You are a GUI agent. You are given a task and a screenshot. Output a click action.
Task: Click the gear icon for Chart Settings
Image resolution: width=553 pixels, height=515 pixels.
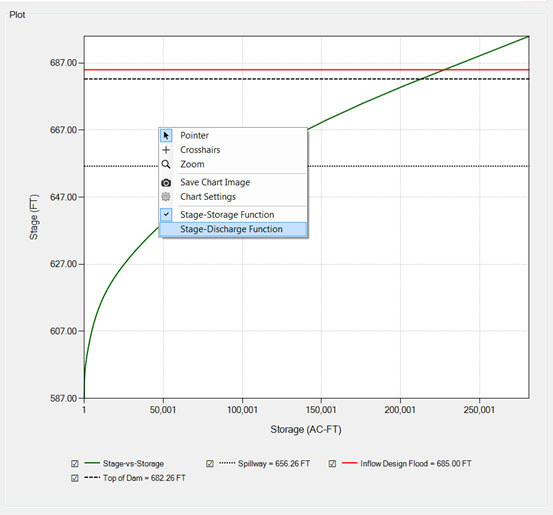pos(166,197)
